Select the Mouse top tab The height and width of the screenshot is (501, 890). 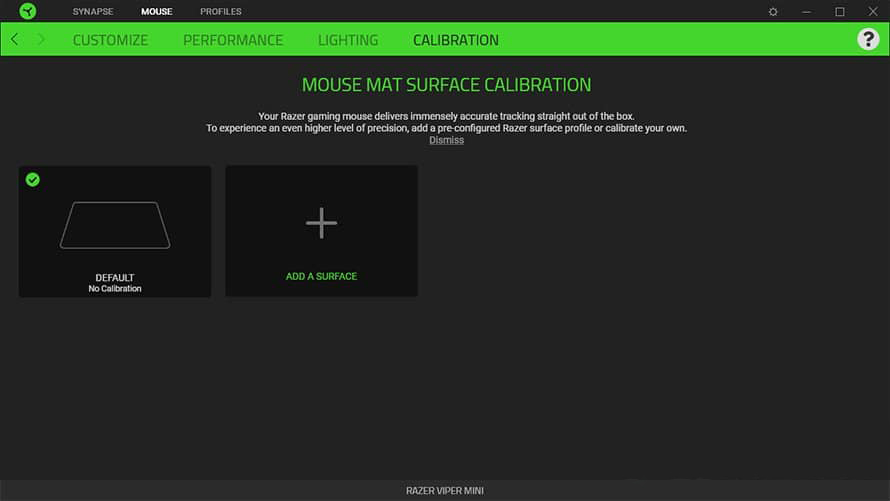pyautogui.click(x=157, y=11)
